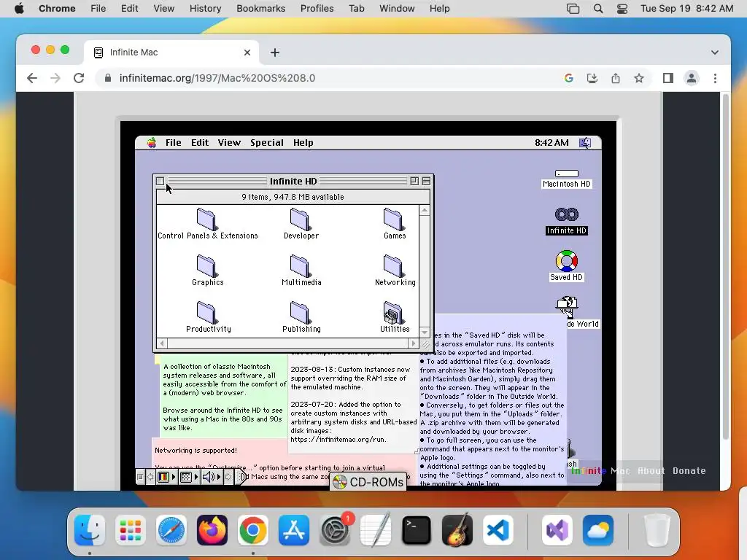Open the Color Depth module's menu arrow
The width and height of the screenshot is (747, 560).
(x=174, y=477)
